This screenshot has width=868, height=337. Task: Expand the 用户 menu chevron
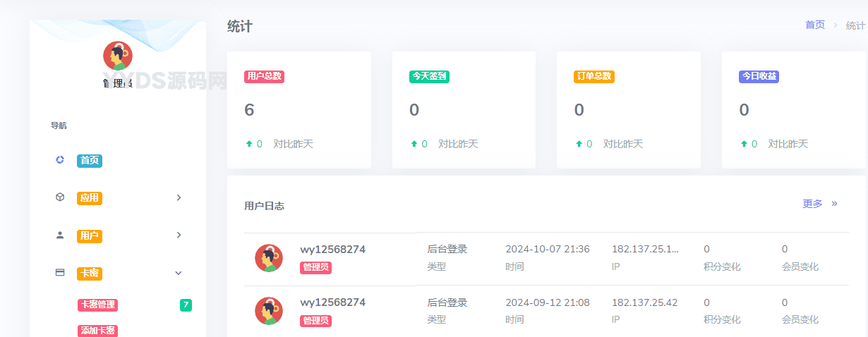click(179, 235)
